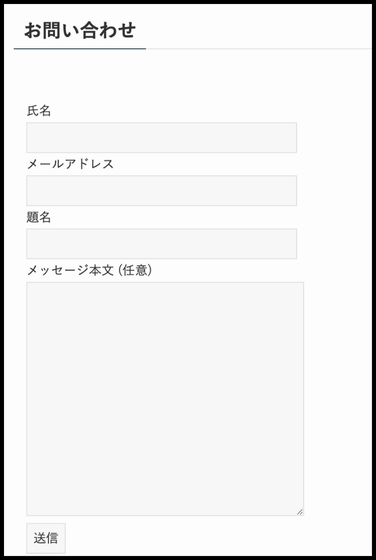The image size is (376, 560).
Task: Select the お問い合わせ page heading
Action: (x=80, y=31)
